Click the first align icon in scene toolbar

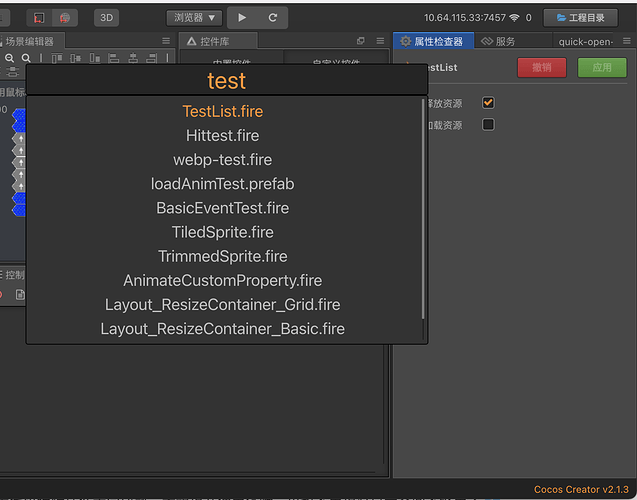coord(54,59)
